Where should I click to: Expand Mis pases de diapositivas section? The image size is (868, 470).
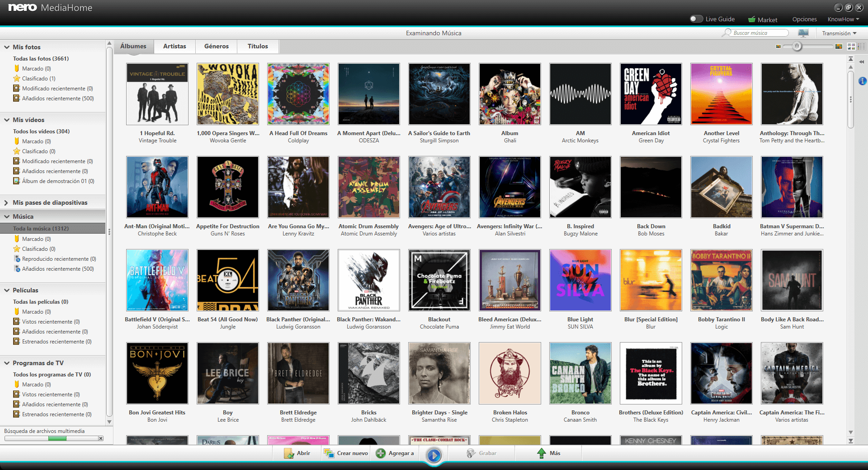coord(7,202)
